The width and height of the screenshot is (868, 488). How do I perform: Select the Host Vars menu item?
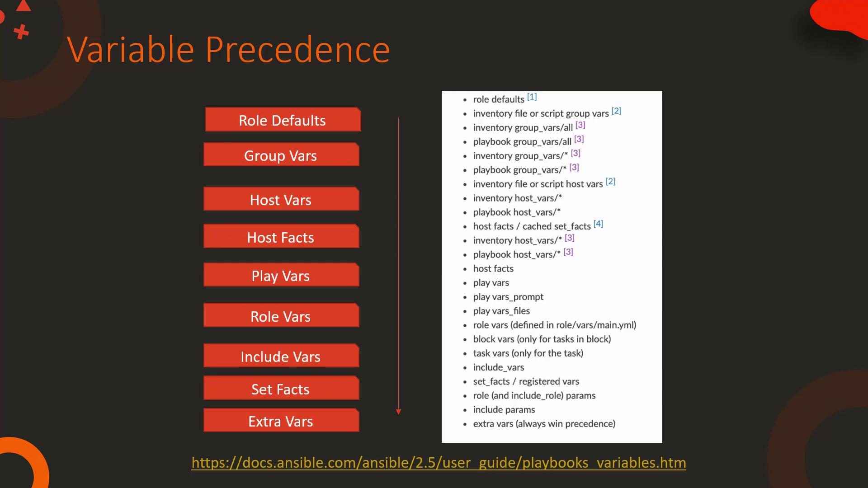(x=280, y=200)
